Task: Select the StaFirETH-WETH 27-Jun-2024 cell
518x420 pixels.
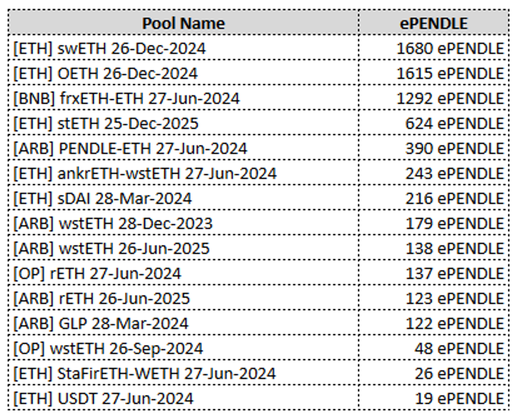Action: (145, 374)
